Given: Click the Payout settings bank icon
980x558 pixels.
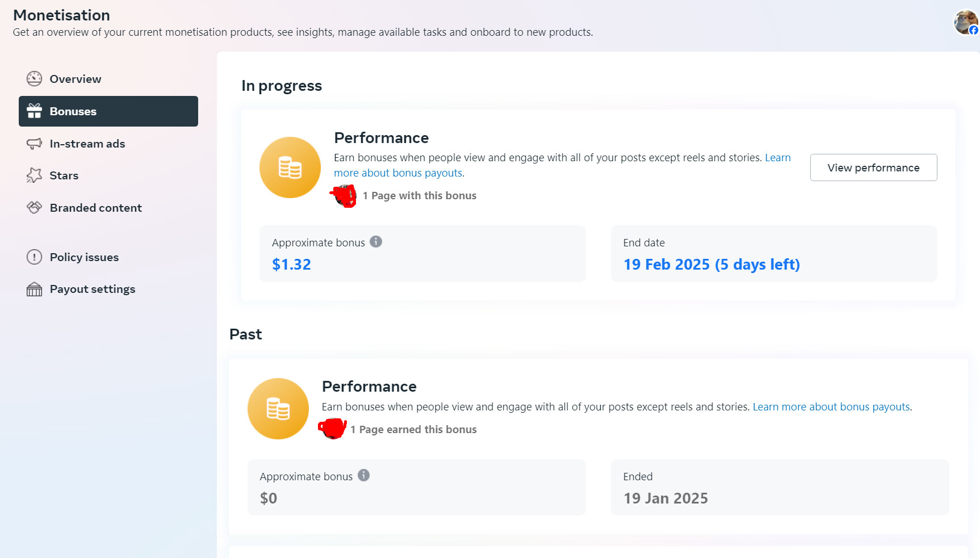Looking at the screenshot, I should [x=34, y=290].
